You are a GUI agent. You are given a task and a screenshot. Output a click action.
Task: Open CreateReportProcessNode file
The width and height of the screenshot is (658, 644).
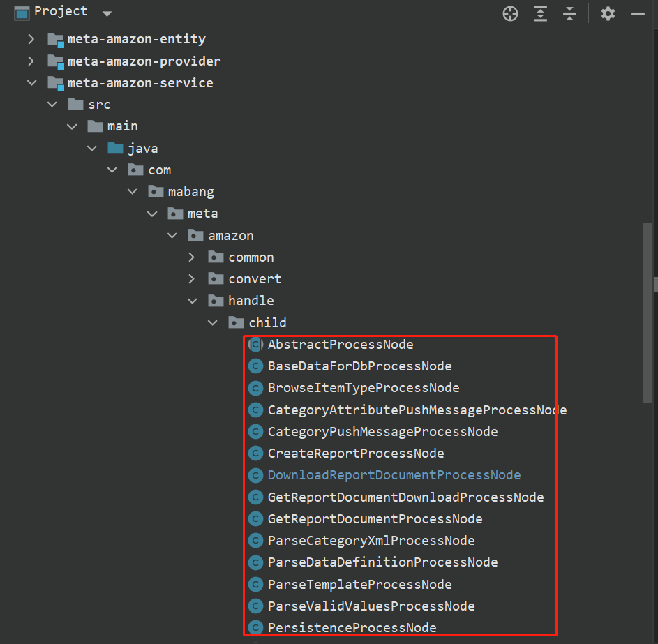(x=355, y=454)
